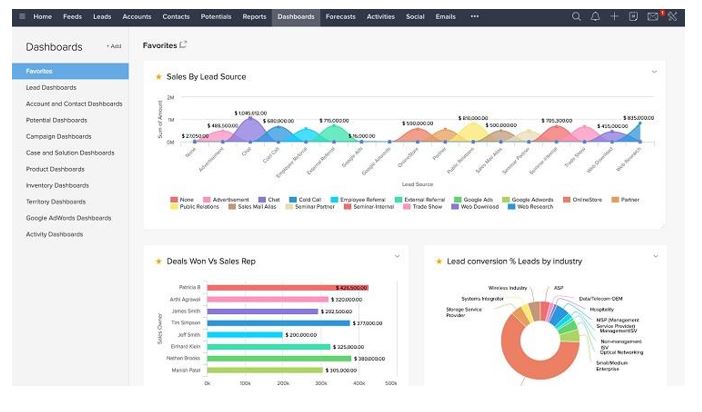Open the Forecasts tab
Image resolution: width=702 pixels, height=412 pixels.
pyautogui.click(x=340, y=17)
